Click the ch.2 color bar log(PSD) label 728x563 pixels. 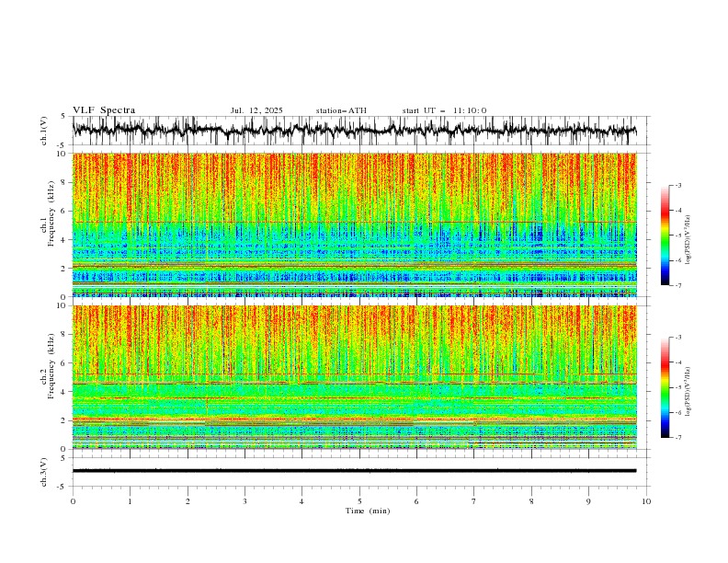coord(688,391)
